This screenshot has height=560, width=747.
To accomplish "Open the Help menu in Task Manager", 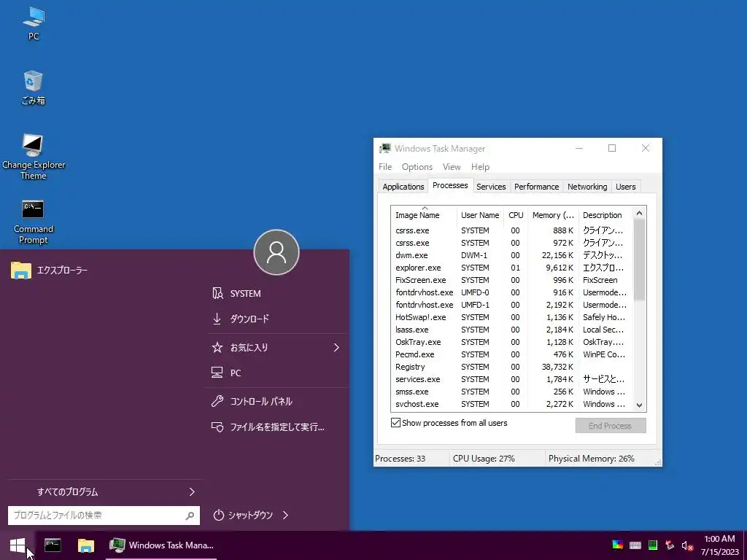I will pos(480,167).
